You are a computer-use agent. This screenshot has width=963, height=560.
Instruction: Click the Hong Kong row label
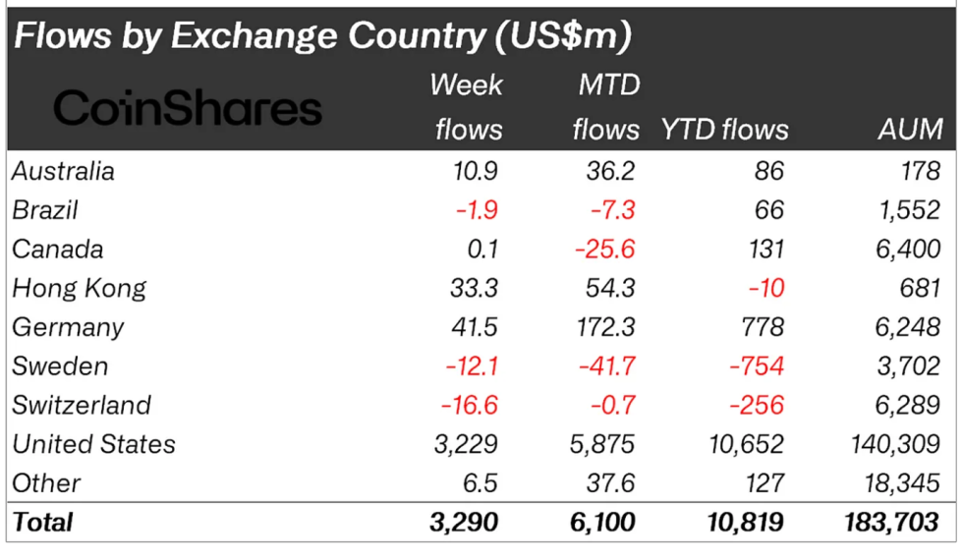79,288
